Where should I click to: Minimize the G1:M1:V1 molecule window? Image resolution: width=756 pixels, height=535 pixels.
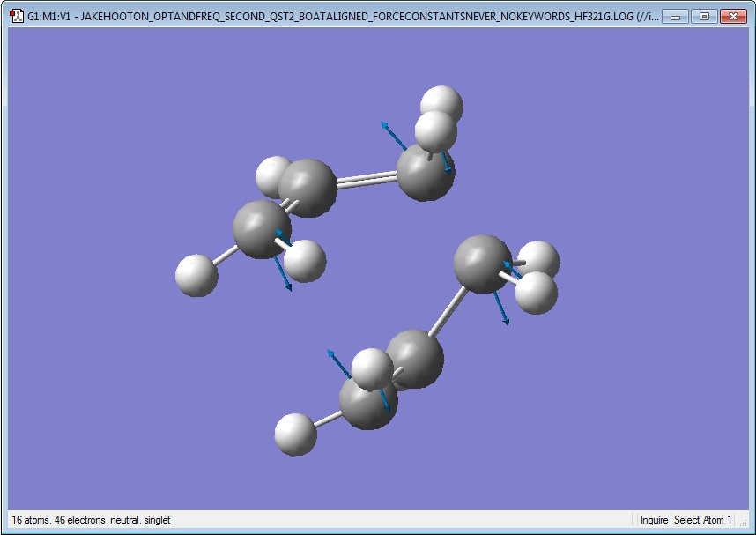[675, 17]
